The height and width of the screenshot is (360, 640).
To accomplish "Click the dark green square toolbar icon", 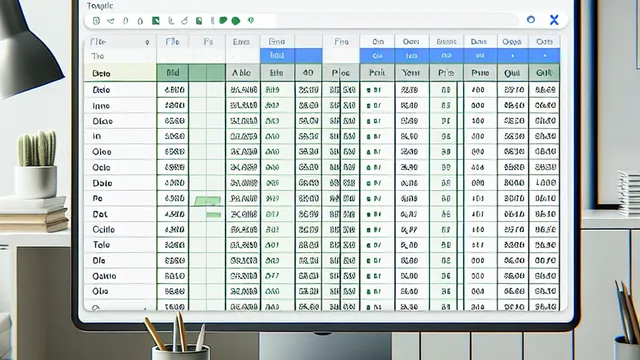I will [156, 20].
